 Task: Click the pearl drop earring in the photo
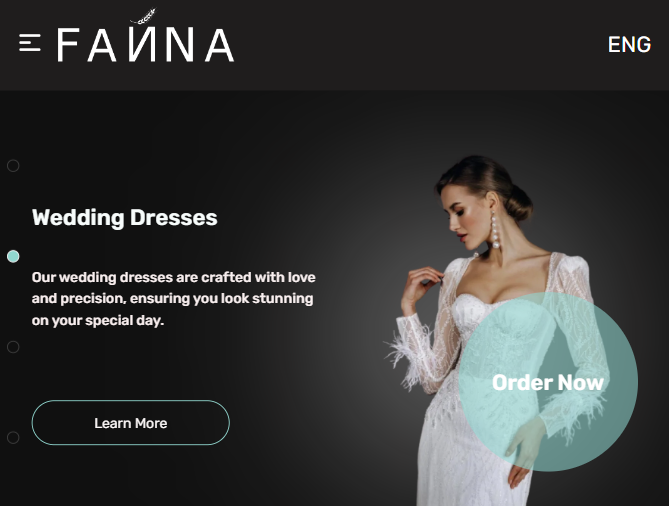coord(495,230)
